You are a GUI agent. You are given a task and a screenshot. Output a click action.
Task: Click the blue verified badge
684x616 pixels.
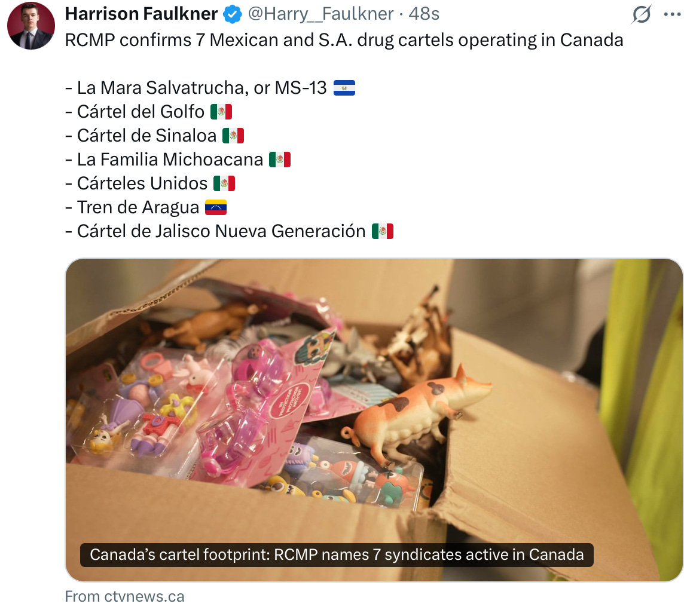[233, 14]
